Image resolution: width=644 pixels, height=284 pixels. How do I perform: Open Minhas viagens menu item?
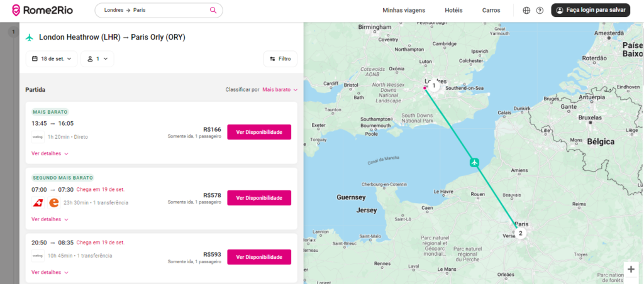(x=404, y=10)
